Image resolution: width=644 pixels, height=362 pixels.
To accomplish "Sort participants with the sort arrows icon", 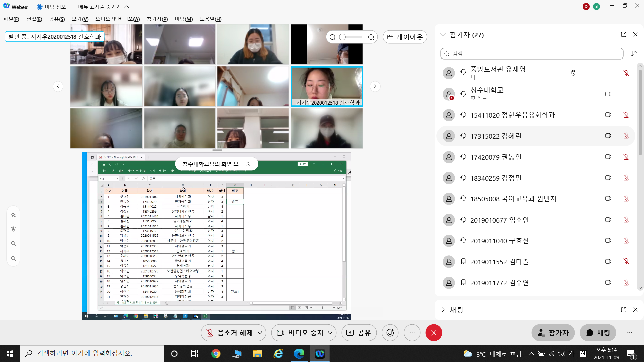I will pos(634,54).
